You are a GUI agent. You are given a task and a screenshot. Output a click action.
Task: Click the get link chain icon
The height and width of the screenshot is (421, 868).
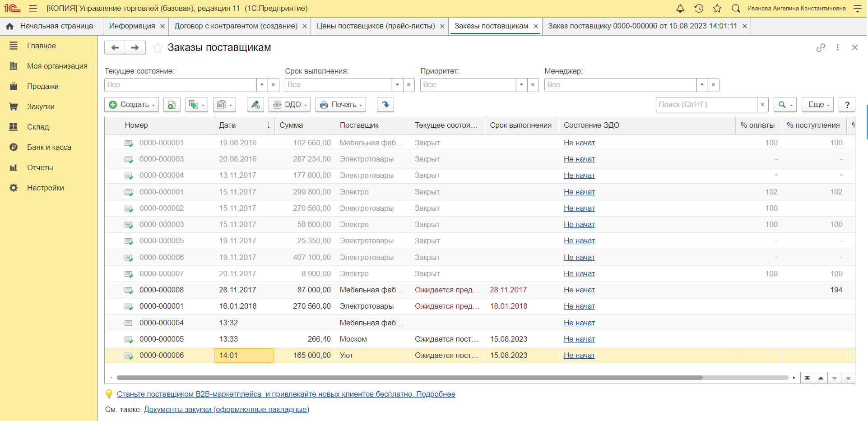tap(821, 47)
